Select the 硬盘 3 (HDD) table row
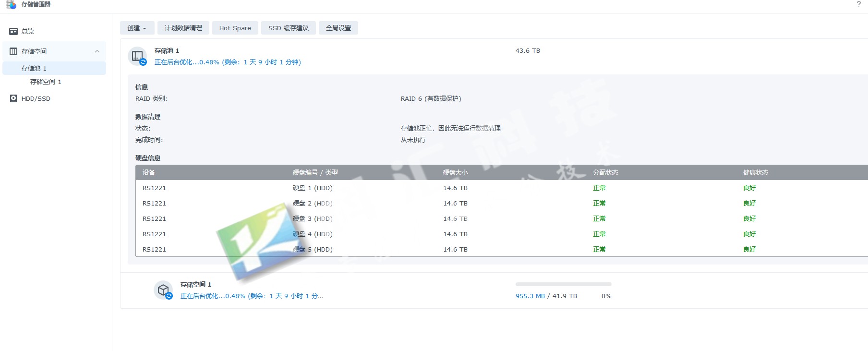 [313, 218]
